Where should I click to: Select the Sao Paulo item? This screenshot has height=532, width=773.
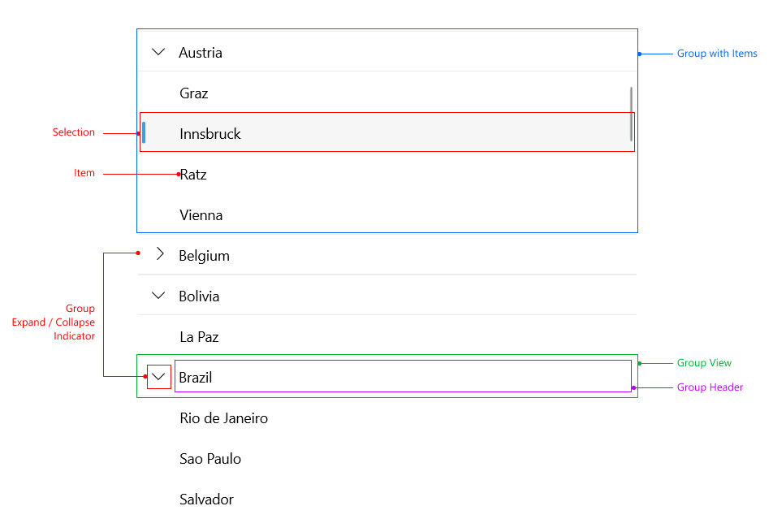click(x=210, y=459)
